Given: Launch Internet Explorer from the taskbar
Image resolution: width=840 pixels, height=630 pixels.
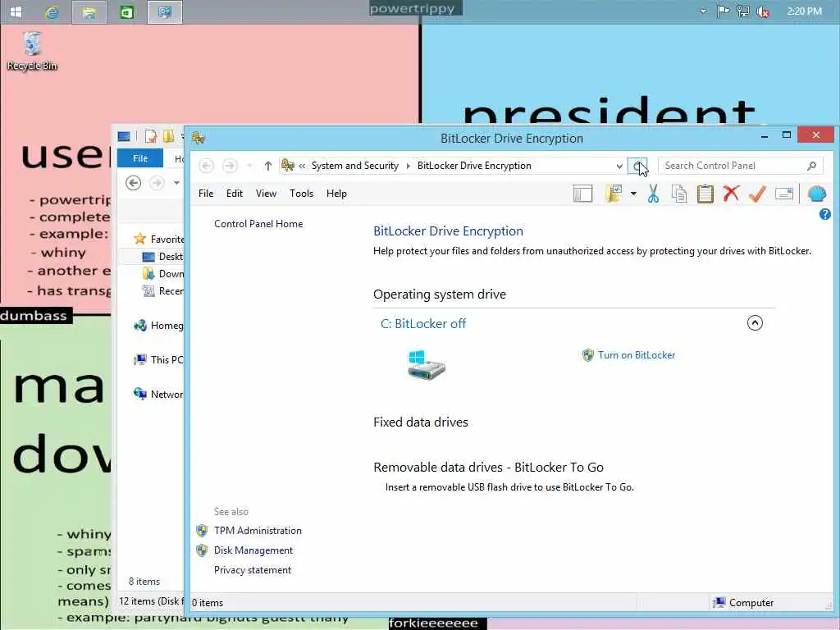Looking at the screenshot, I should click(52, 11).
